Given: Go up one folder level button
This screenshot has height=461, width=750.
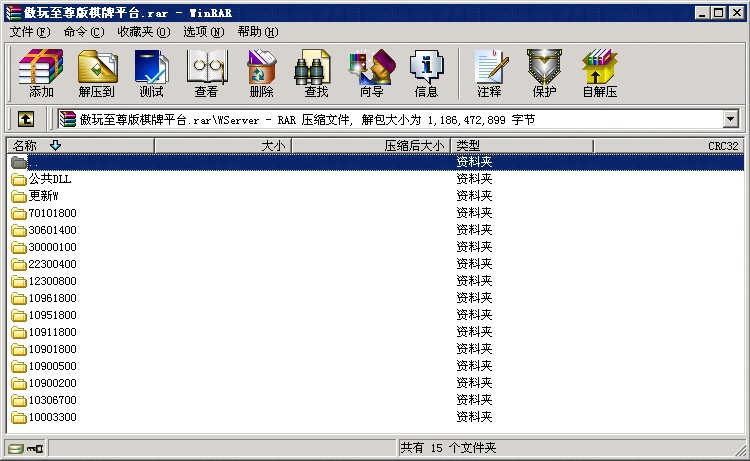Looking at the screenshot, I should [26, 119].
